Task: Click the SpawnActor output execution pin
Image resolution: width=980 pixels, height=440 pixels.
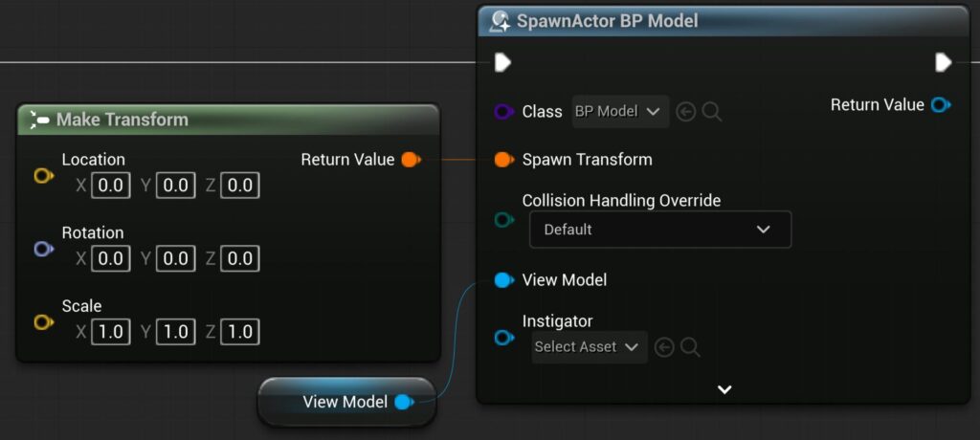Action: pos(943,63)
